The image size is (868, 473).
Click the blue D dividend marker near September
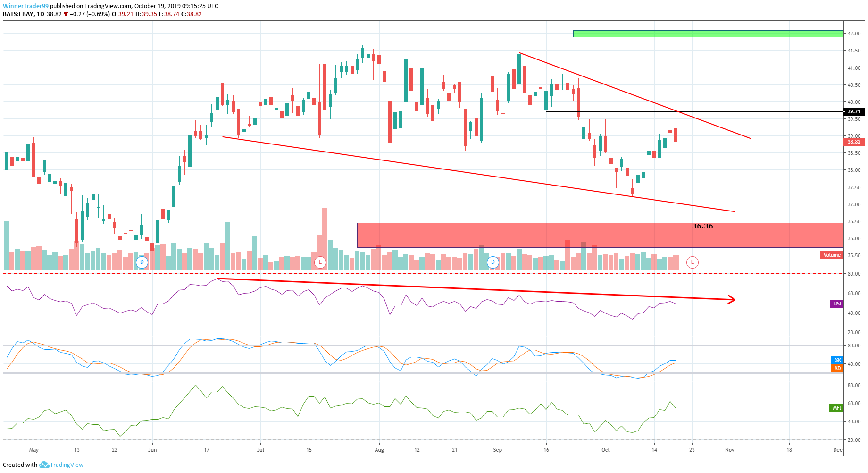click(493, 262)
